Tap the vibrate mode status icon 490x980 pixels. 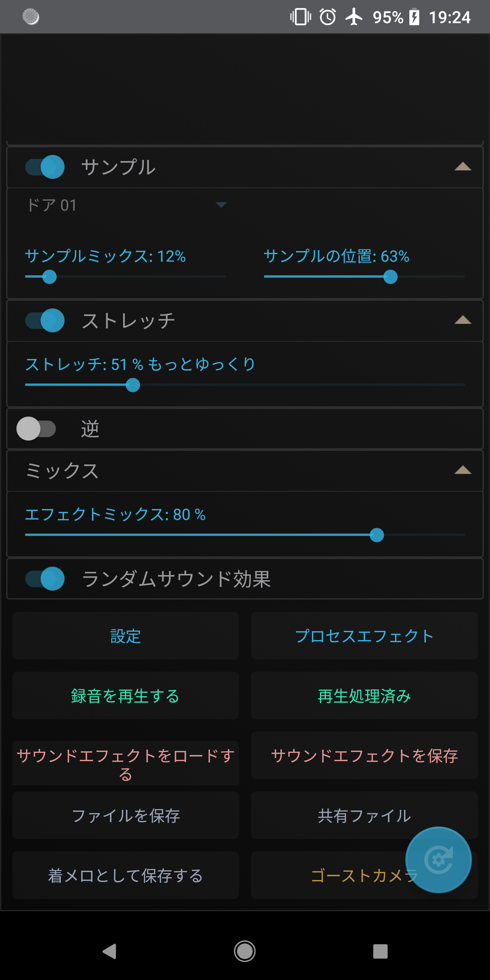pos(300,17)
